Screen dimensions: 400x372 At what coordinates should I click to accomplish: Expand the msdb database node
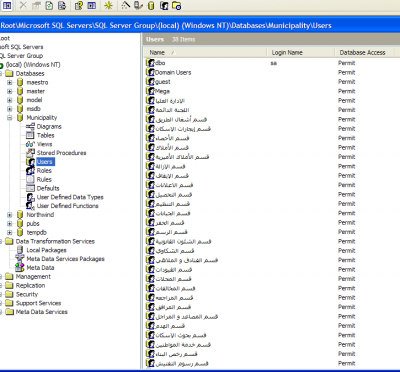point(10,109)
